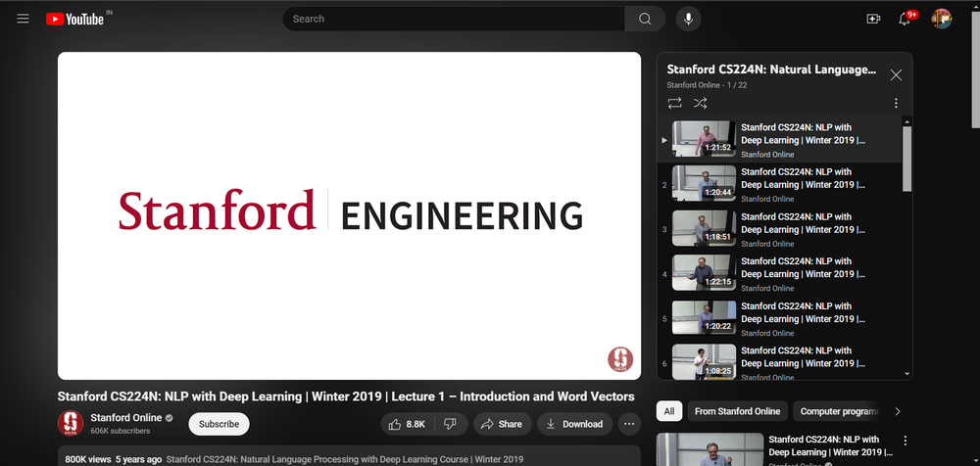
Task: Like the video with 8.8K likes
Action: coord(407,424)
